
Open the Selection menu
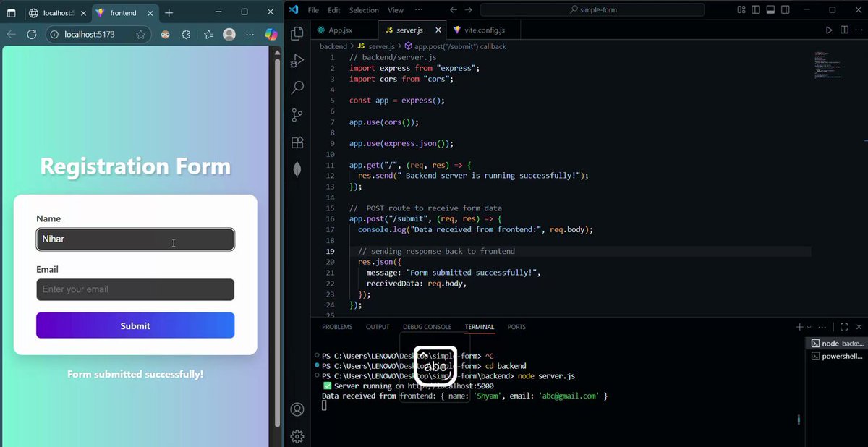coord(364,10)
